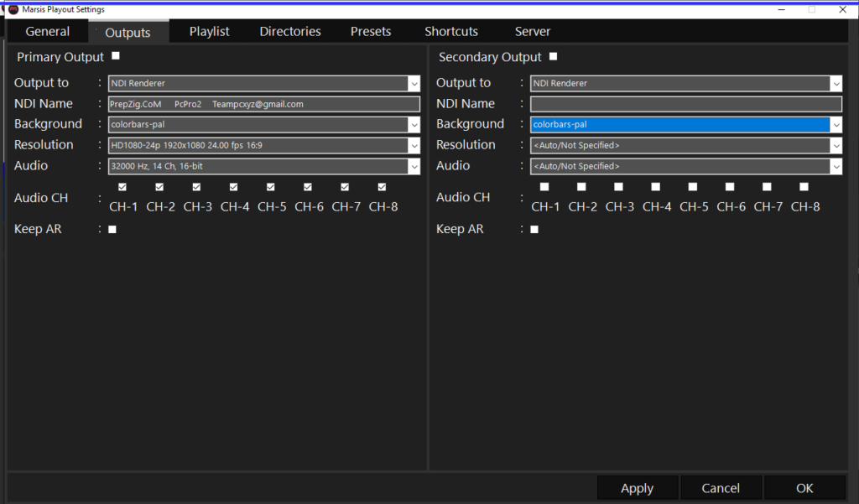Check Secondary CH-6 audio channel

click(x=730, y=187)
